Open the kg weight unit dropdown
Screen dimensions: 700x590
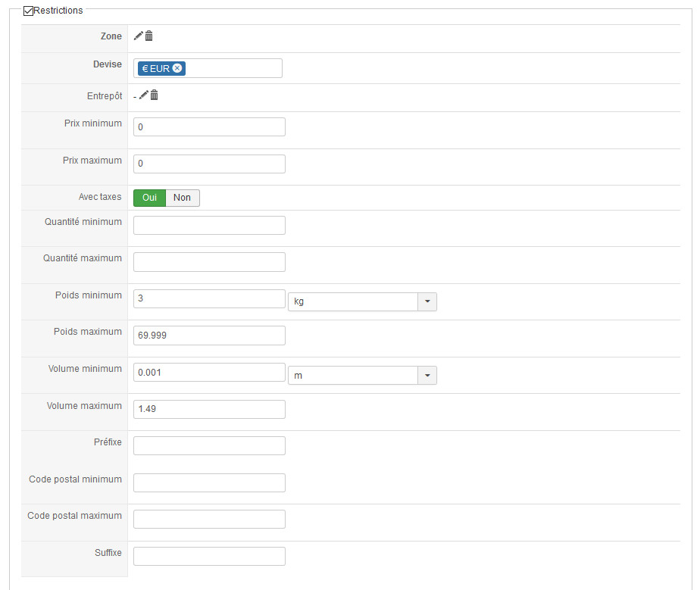(x=427, y=301)
